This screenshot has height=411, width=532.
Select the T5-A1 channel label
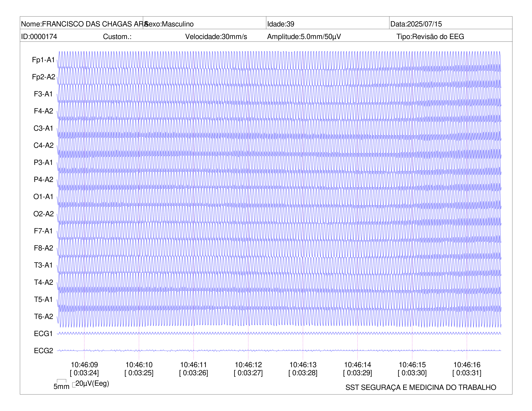43,299
